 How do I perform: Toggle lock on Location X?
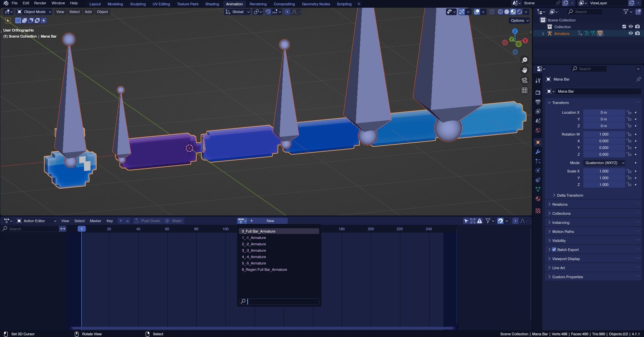(629, 112)
